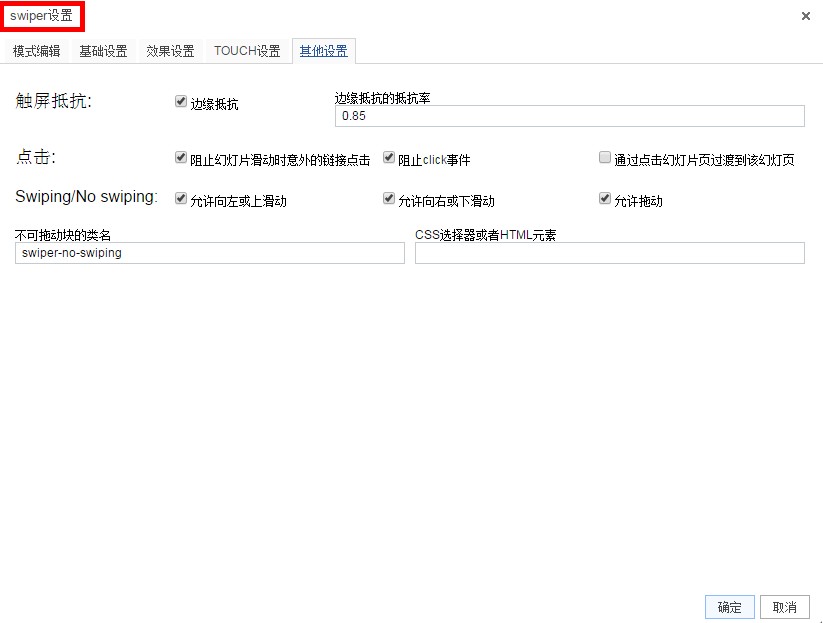Select the TOUCH设置 tab
Image resolution: width=823 pixels, height=623 pixels.
(x=247, y=51)
